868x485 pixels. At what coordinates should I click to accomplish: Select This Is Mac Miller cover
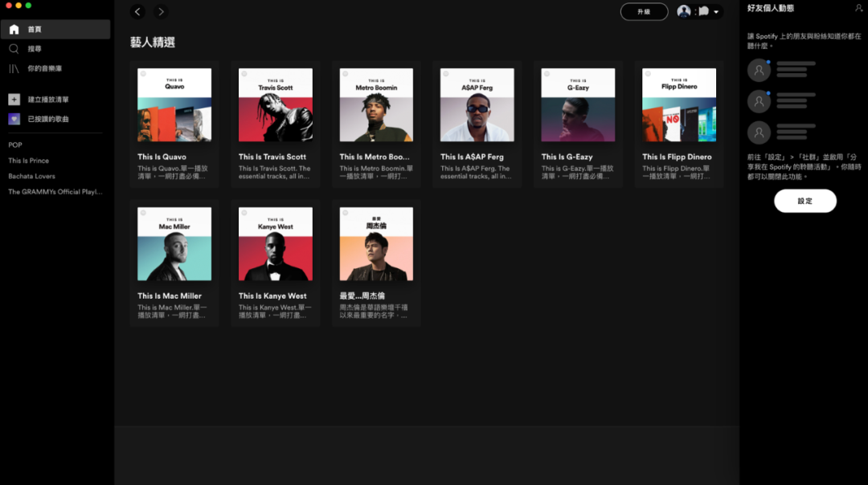click(x=174, y=244)
